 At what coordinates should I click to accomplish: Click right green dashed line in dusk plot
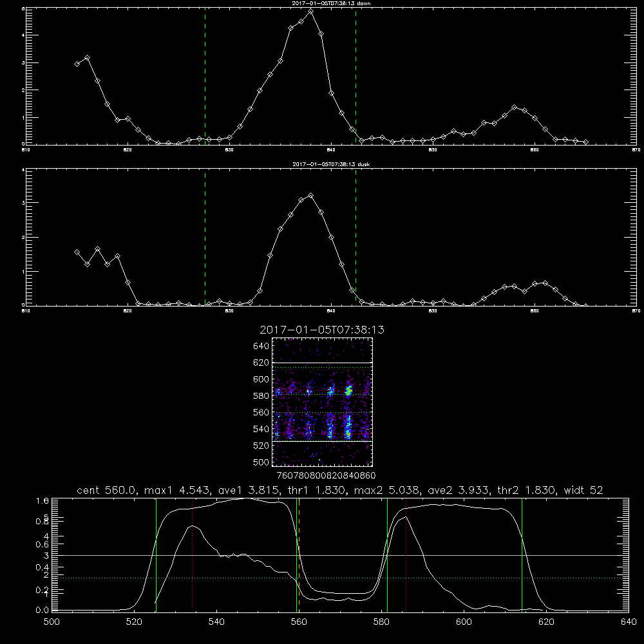[355, 237]
